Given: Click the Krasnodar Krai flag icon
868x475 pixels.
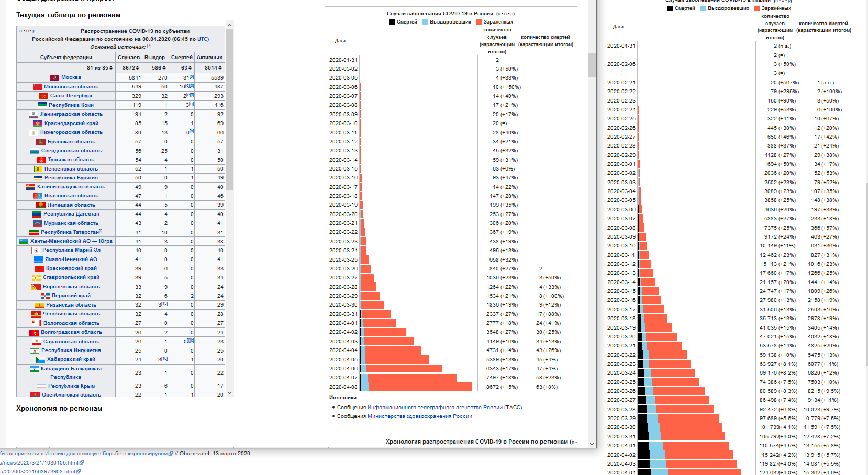Looking at the screenshot, I should pyautogui.click(x=38, y=123).
